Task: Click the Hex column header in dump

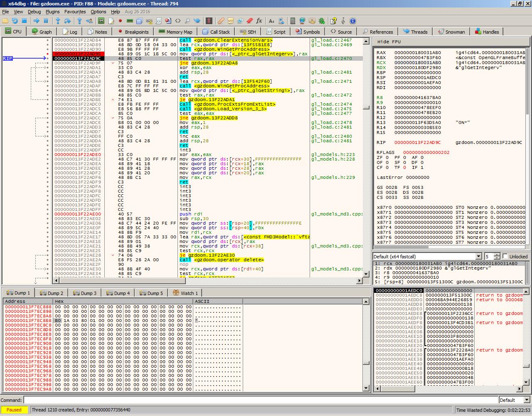Action: click(123, 301)
